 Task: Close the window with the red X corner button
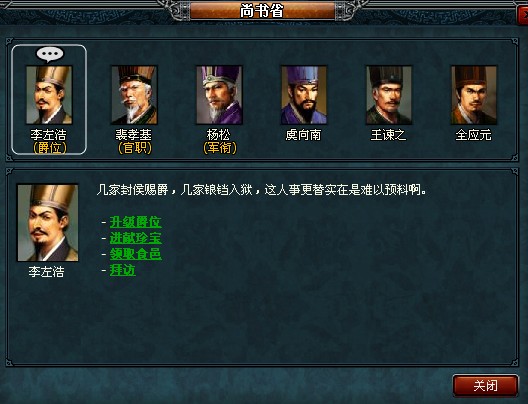pos(523,15)
